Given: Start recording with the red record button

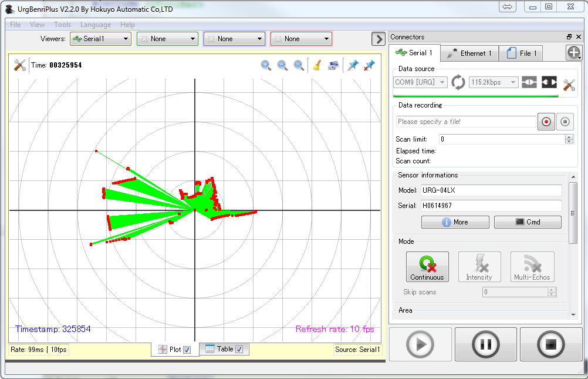Looking at the screenshot, I should [546, 122].
